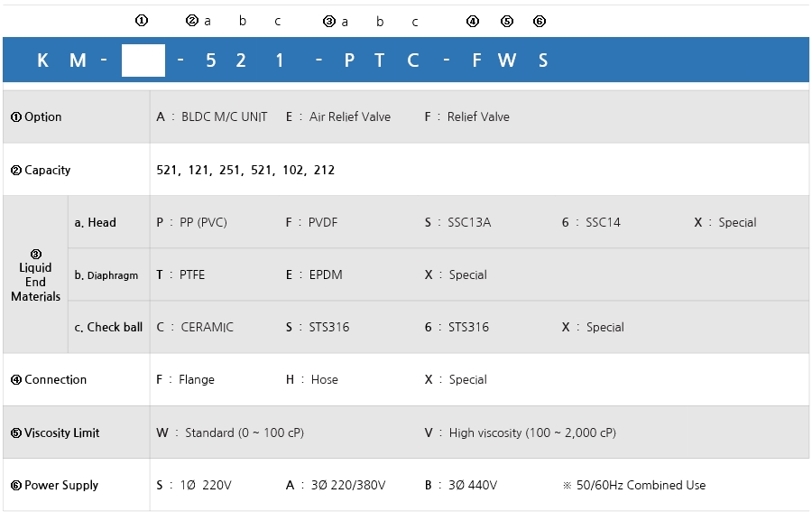The width and height of the screenshot is (812, 521).
Task: Click circled number 1 above the model code
Action: (x=141, y=21)
